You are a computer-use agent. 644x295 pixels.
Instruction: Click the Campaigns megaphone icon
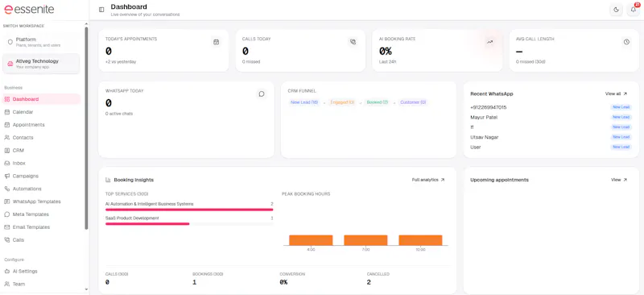tap(7, 176)
